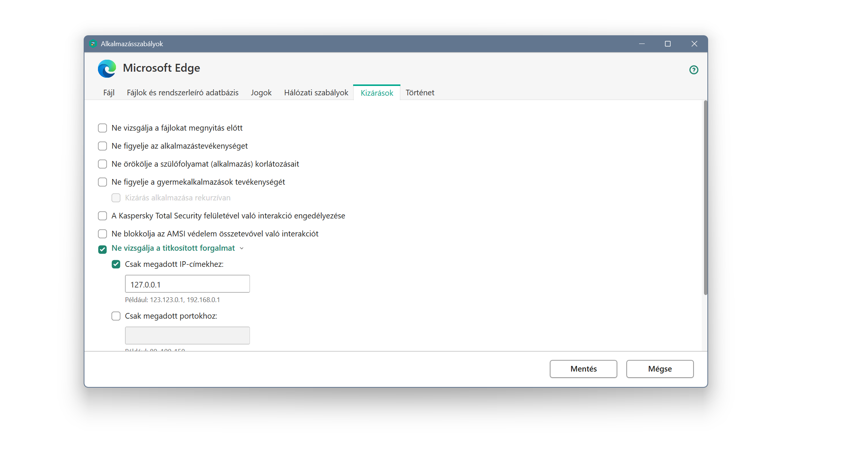This screenshot has width=868, height=453.
Task: Enable 'Ne figyelje a gyermekalkalmazások tevékenységét'
Action: coord(102,182)
